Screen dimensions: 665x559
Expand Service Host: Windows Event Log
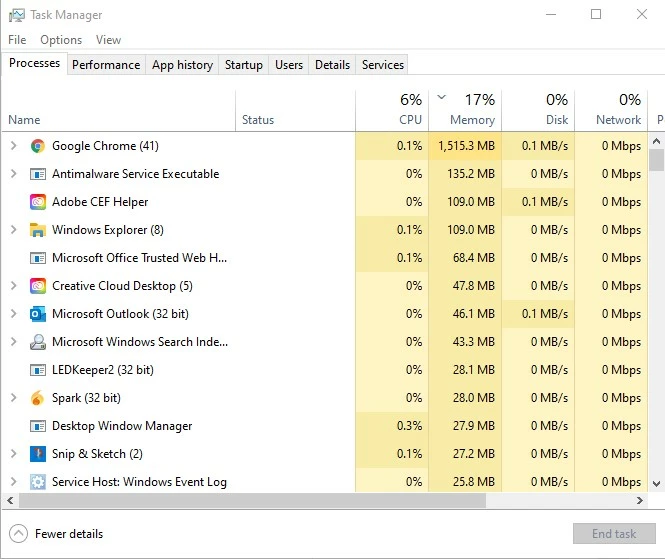(x=14, y=482)
